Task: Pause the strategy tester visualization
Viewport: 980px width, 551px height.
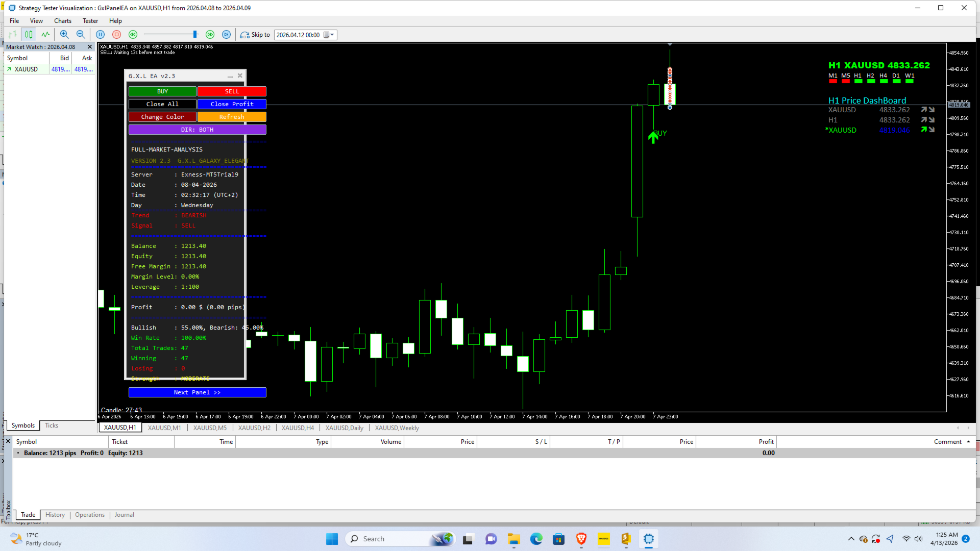Action: 101,35
